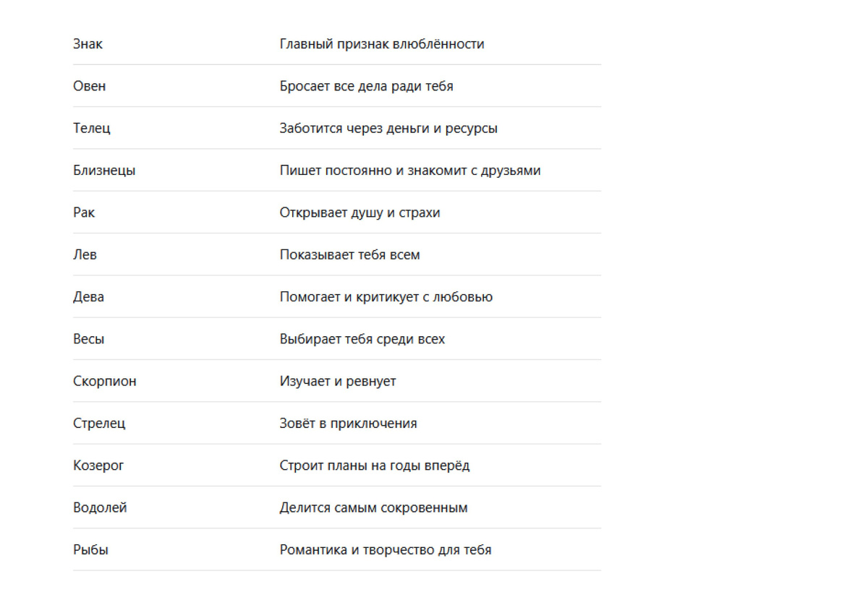The height and width of the screenshot is (613, 868).
Task: Select the 'Телец' cell
Action: (x=92, y=129)
